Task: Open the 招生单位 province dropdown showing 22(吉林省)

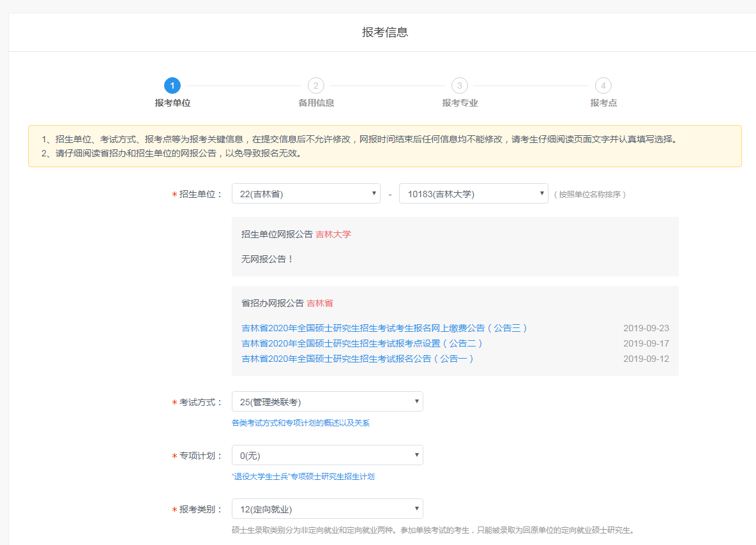Action: (305, 193)
